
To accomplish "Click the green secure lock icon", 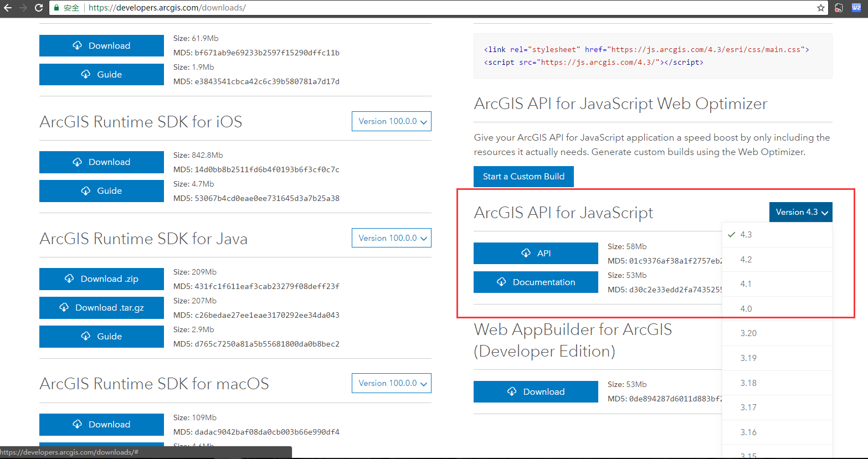I will coord(57,8).
